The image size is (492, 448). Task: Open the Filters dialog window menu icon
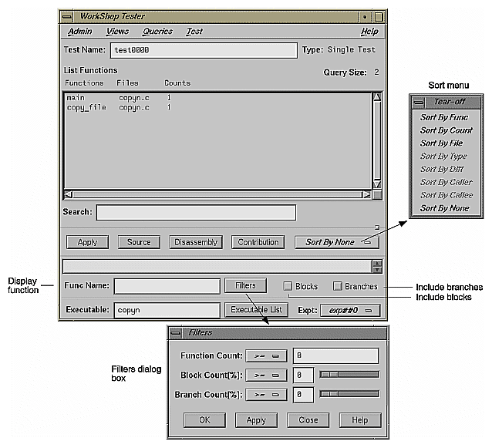click(x=175, y=333)
